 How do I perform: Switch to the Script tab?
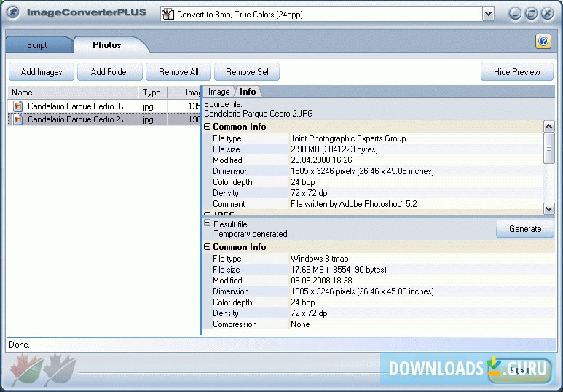37,45
